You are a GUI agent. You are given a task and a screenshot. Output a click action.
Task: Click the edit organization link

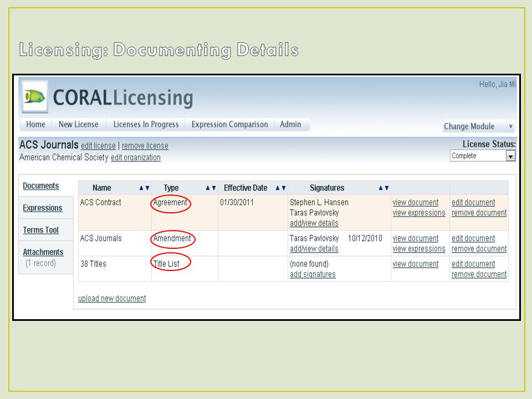(136, 158)
